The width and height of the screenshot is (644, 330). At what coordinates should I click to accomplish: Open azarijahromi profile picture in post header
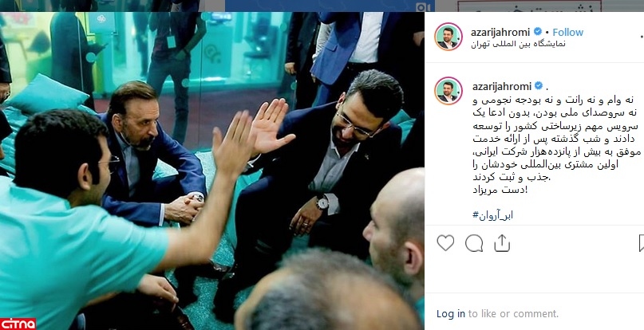pyautogui.click(x=448, y=36)
